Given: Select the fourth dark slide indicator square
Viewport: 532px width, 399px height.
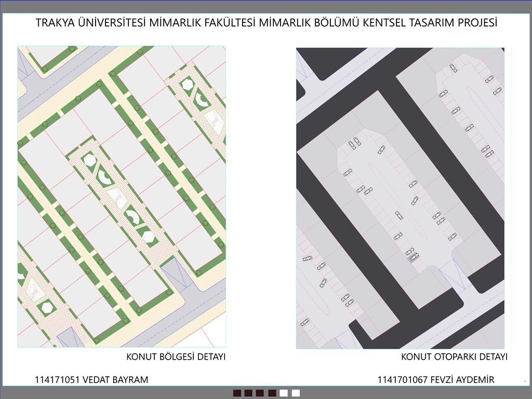Looking at the screenshot, I should (272, 393).
